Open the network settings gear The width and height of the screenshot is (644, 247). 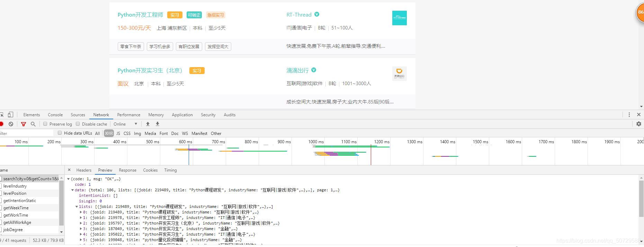point(639,124)
